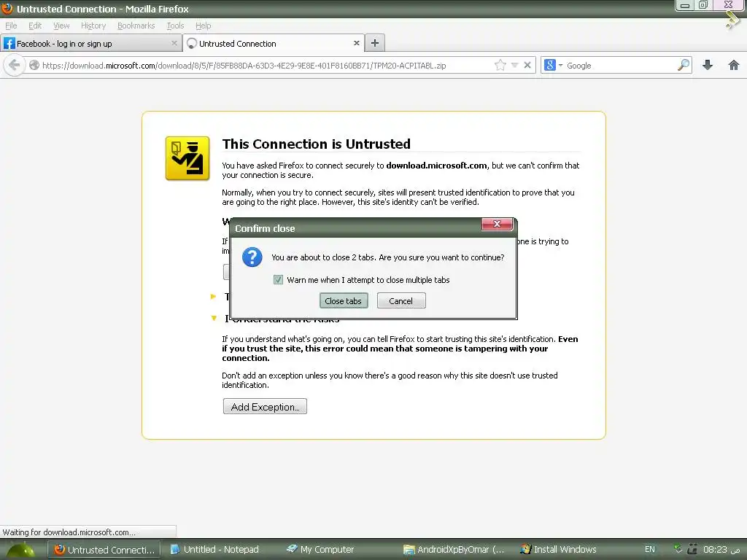Stop page loading with the X icon
The image size is (747, 560).
tap(527, 65)
